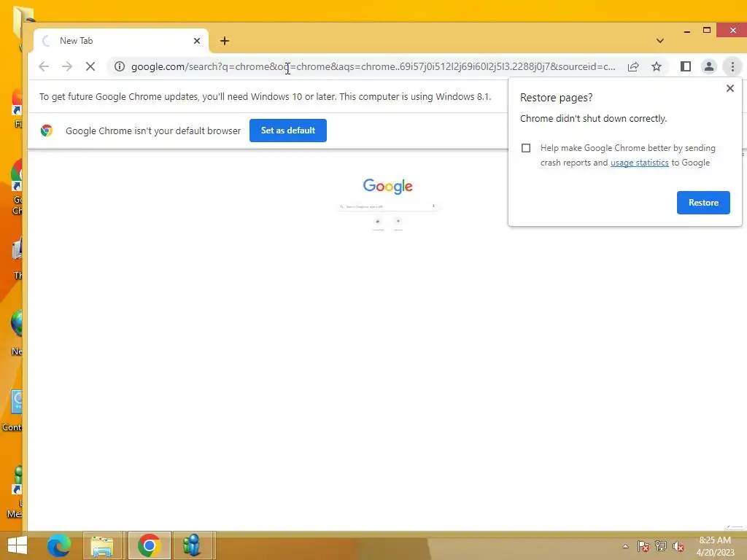The image size is (747, 560).
Task: Launch Microsoft Edge from taskbar
Action: pyautogui.click(x=59, y=545)
